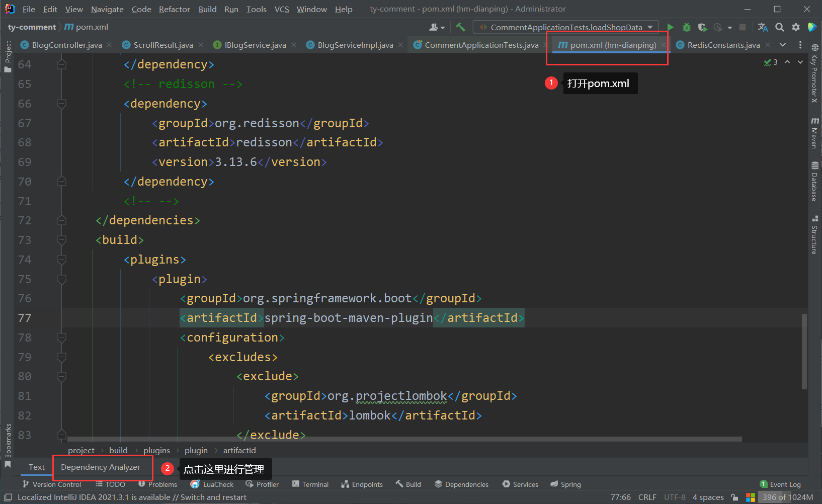
Task: Open the Project tool window
Action: 8,56
